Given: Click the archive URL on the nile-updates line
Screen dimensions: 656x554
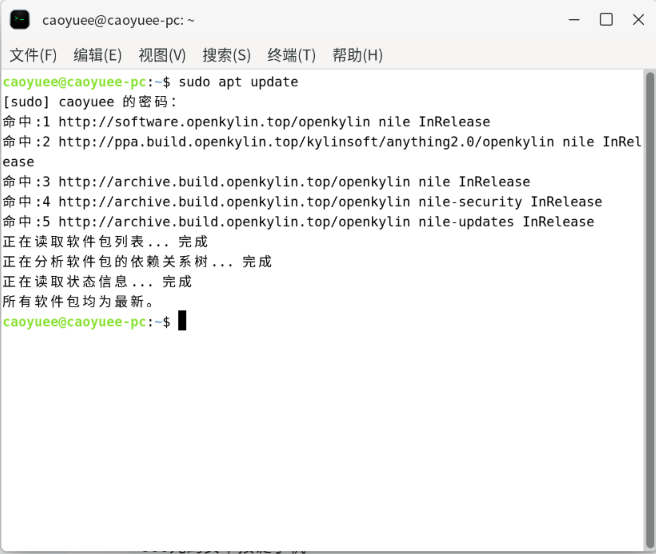Looking at the screenshot, I should coord(196,222).
